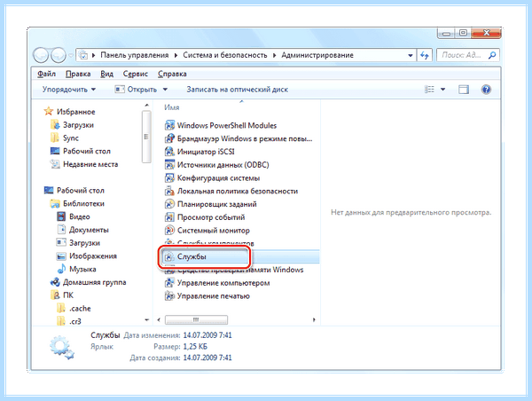This screenshot has width=532, height=401.
Task: Select Библиотеки in navigation tree
Action: (x=77, y=203)
